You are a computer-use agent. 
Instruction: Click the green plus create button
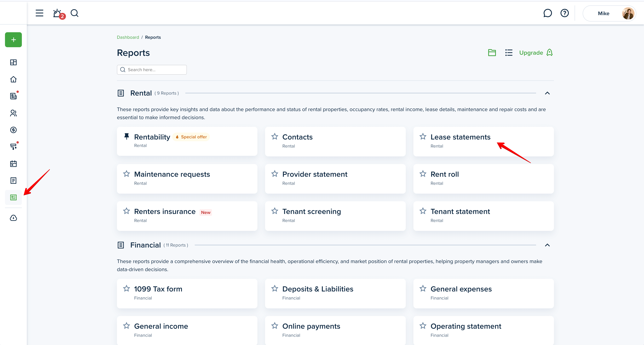[x=13, y=40]
